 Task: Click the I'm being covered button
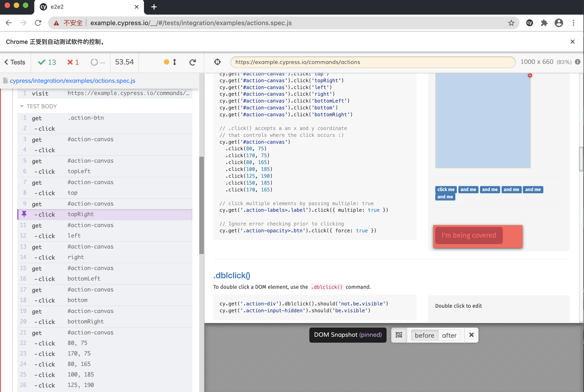[469, 236]
